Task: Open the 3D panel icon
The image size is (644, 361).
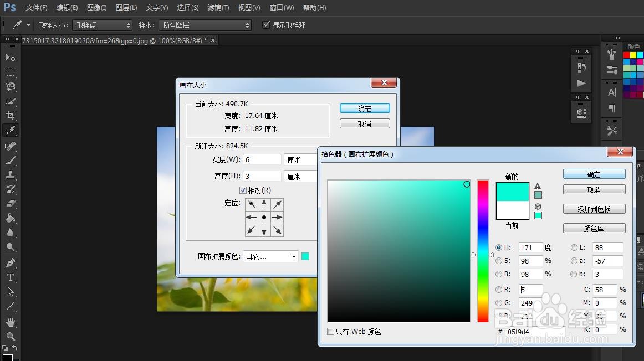Action: coord(581,112)
